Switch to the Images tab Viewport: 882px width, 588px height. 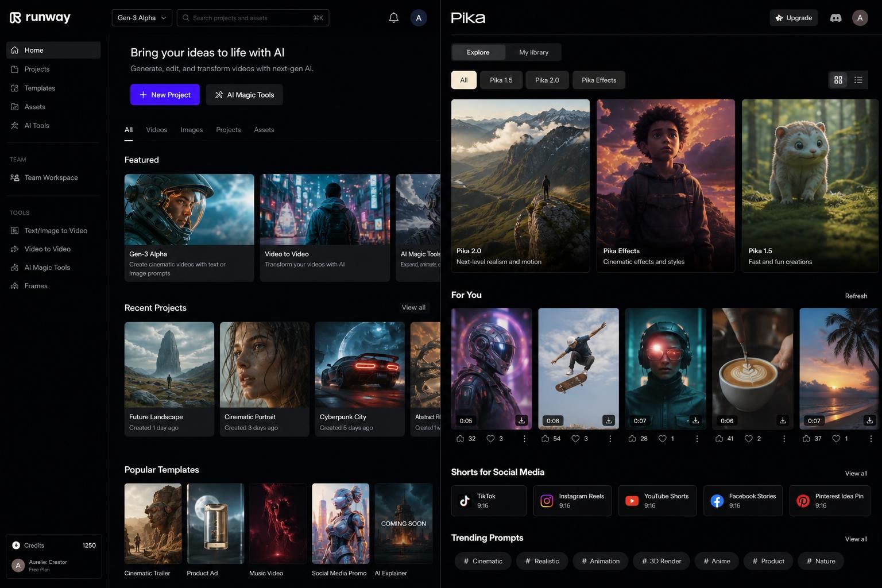tap(192, 130)
